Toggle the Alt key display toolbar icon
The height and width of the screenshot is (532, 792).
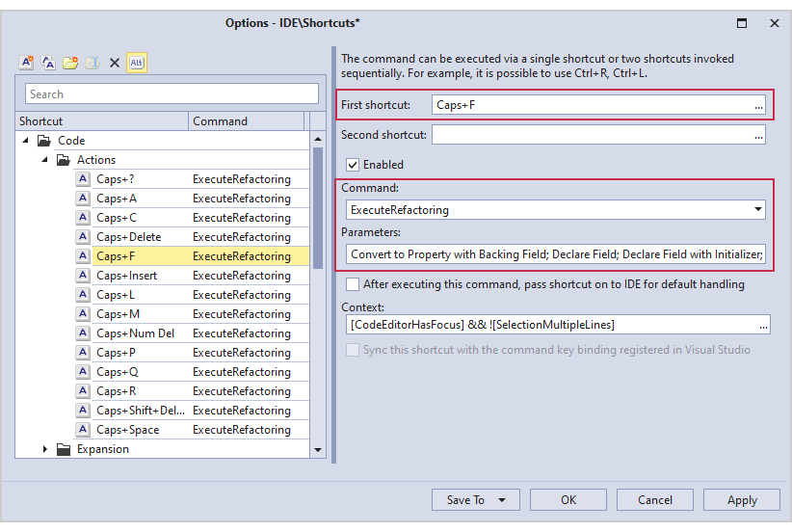137,63
